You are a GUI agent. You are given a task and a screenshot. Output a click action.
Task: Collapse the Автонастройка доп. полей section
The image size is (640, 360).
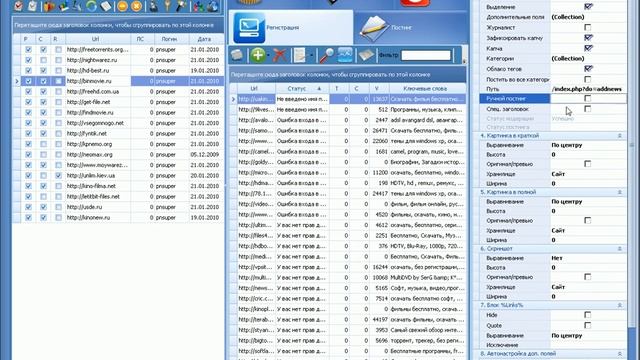[620, 353]
